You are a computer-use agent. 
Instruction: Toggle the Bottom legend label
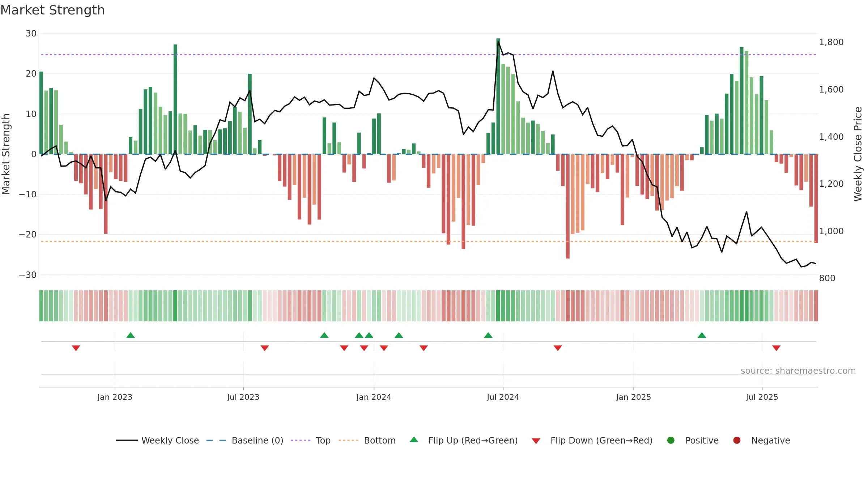pyautogui.click(x=380, y=440)
